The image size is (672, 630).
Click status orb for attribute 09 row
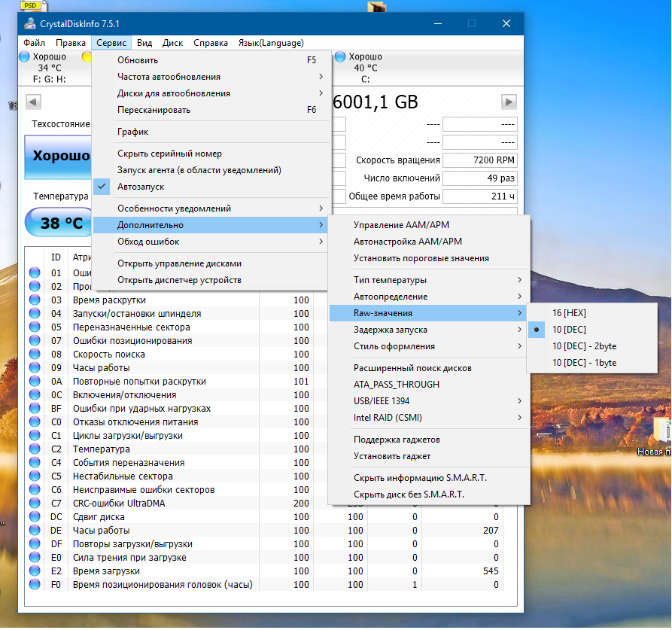pos(35,368)
